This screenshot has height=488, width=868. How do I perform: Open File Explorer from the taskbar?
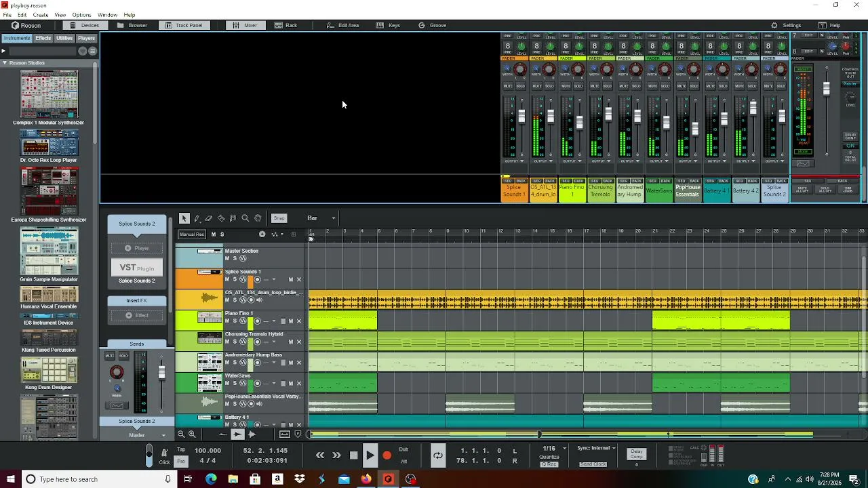pyautogui.click(x=233, y=479)
